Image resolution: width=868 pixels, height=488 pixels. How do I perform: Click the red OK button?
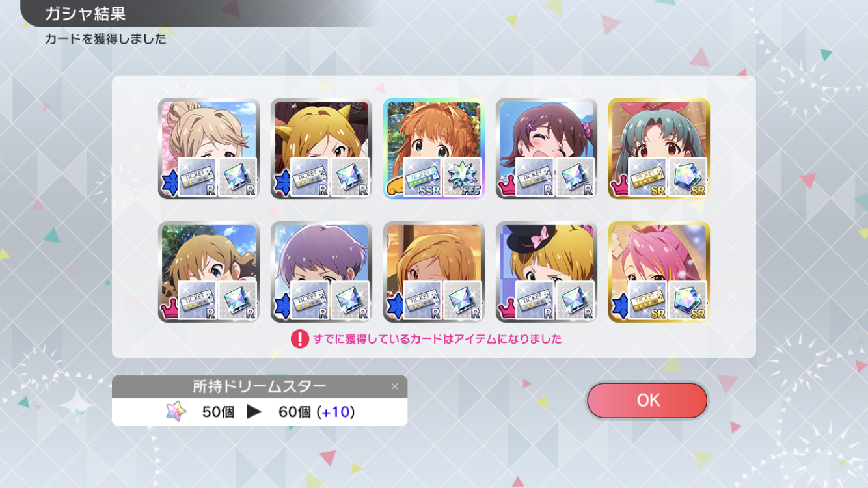[647, 400]
